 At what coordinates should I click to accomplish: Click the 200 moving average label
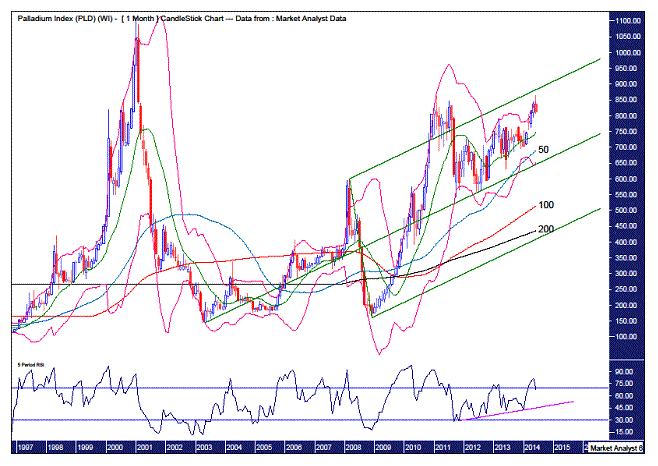pos(546,229)
